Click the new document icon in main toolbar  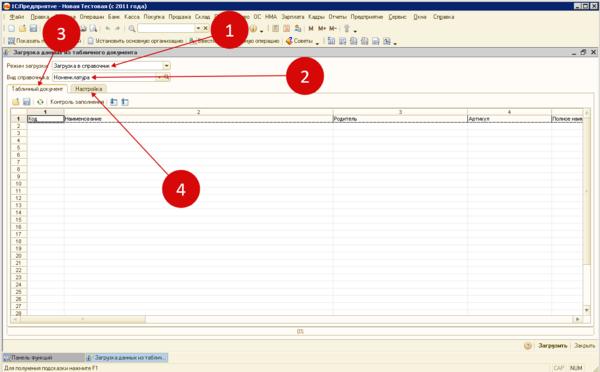11,28
